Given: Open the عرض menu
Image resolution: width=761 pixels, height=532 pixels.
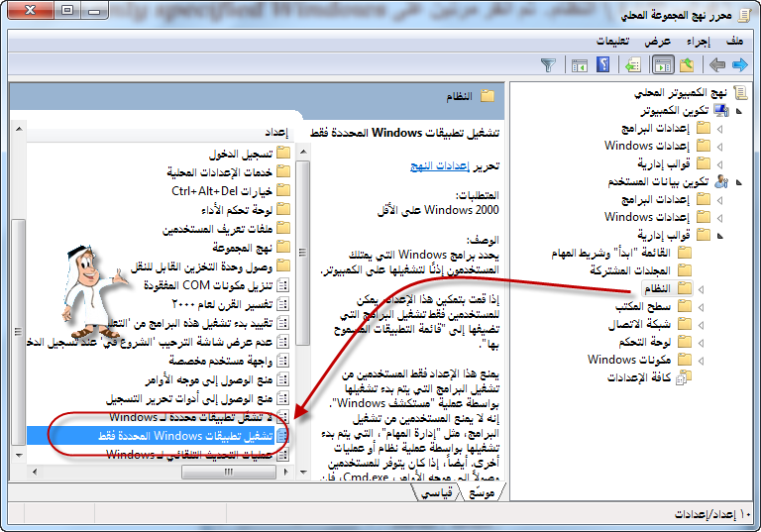Looking at the screenshot, I should tap(658, 42).
